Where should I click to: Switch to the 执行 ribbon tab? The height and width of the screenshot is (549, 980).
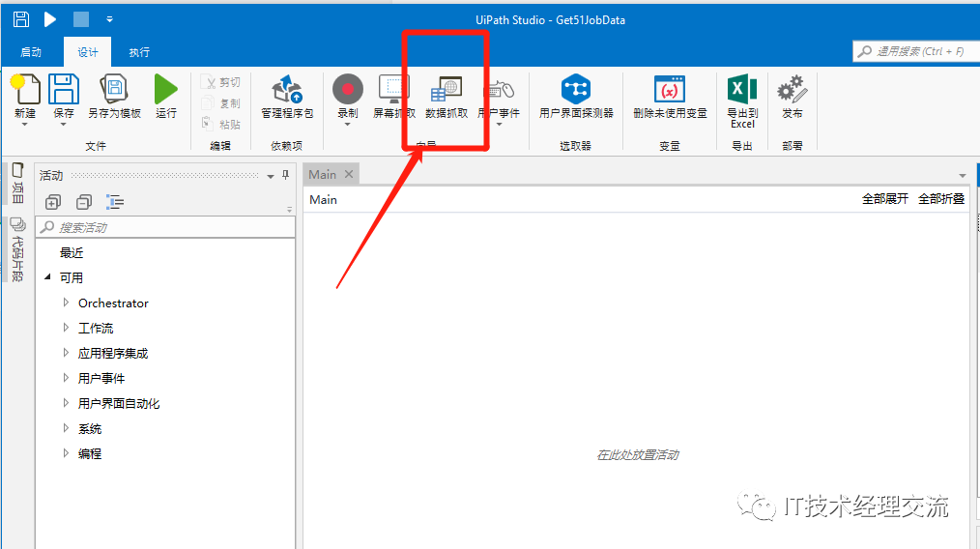(x=139, y=52)
